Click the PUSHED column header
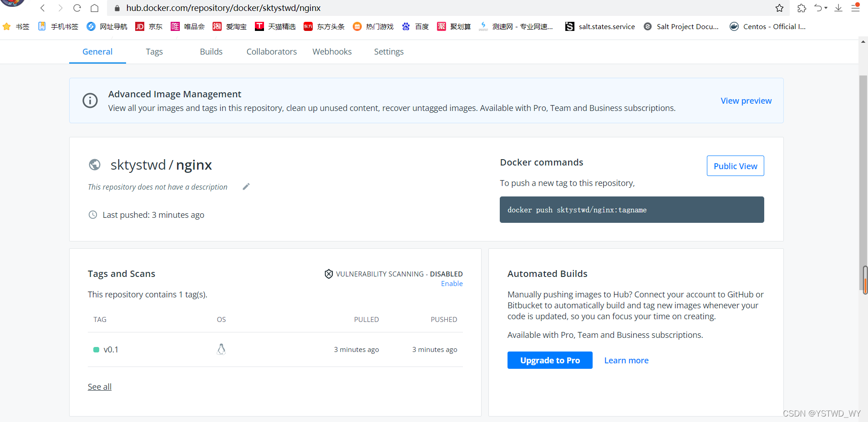Screen dimensions: 868x422 [x=444, y=320]
